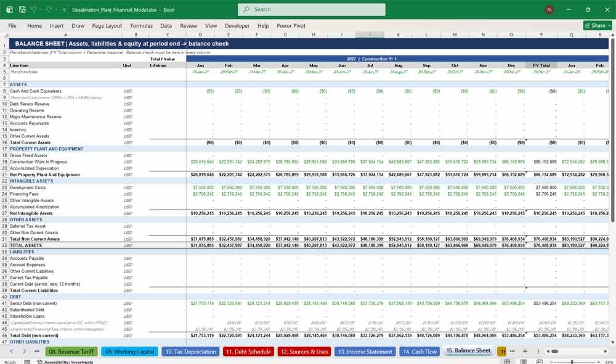Click the search magnifier icon
The width and height of the screenshot is (616, 364).
(246, 9)
